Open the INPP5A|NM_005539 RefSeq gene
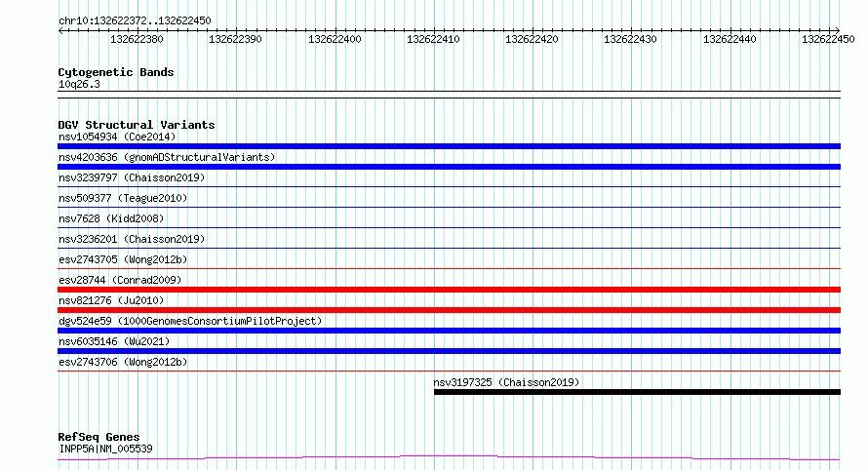868x470 pixels. [105, 449]
